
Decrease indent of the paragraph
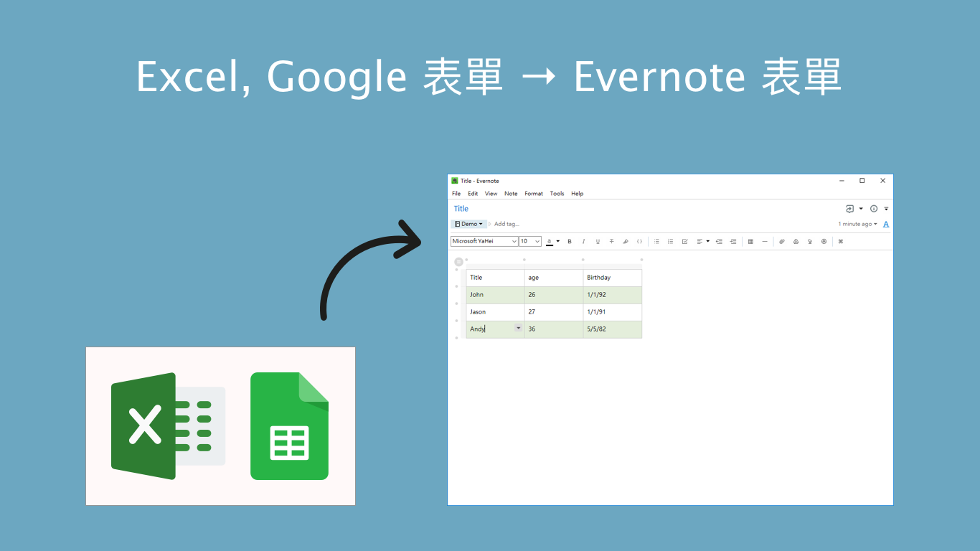tap(719, 242)
